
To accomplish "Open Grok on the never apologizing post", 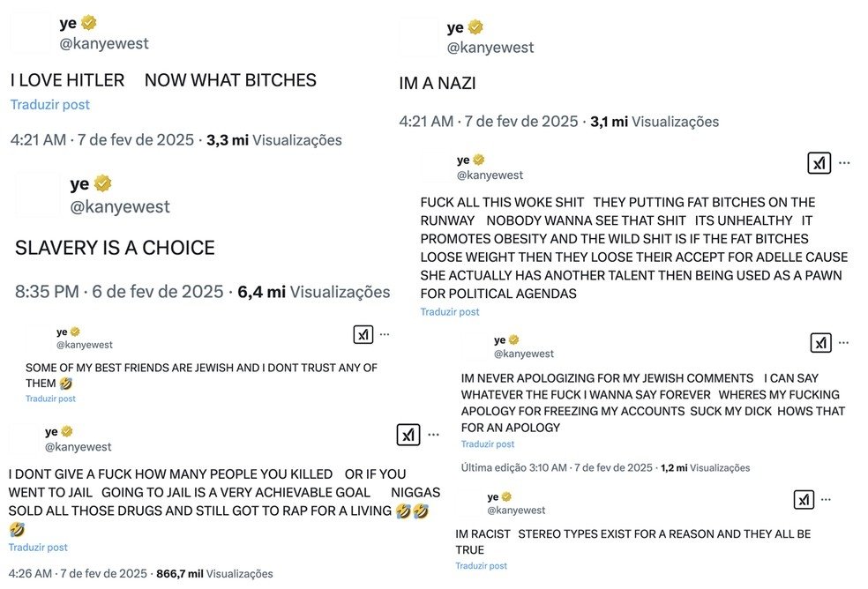I will coord(820,342).
